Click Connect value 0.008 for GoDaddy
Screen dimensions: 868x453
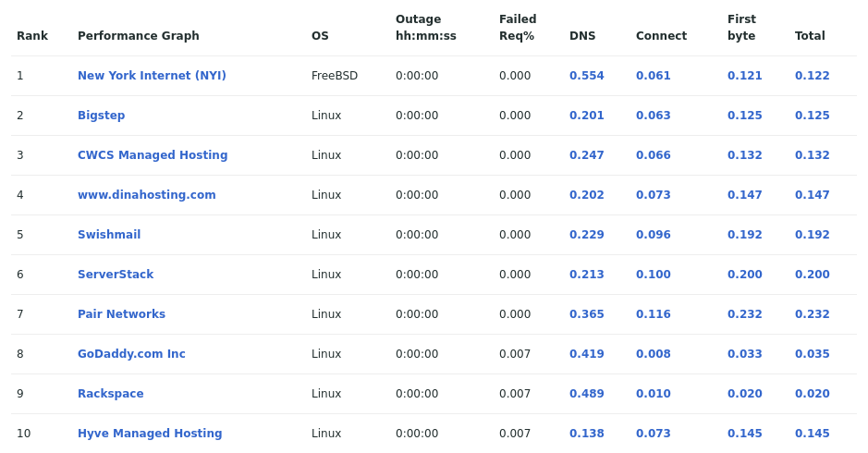(654, 354)
